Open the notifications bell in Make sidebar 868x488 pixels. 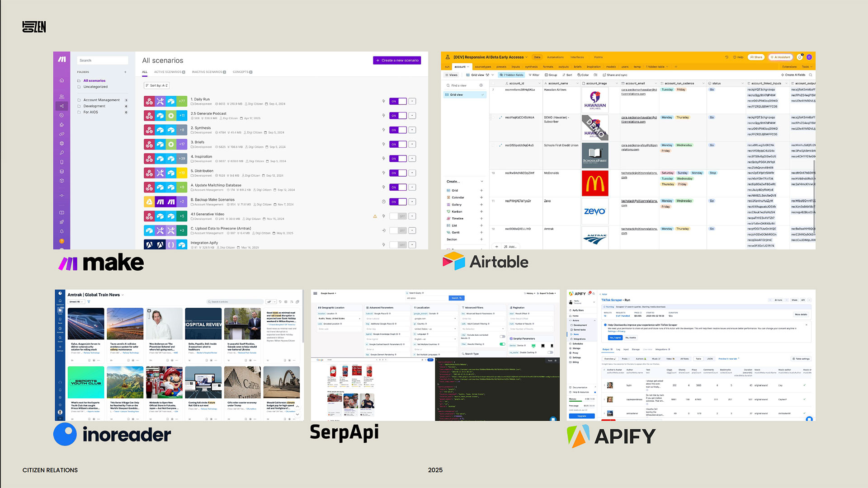point(61,231)
